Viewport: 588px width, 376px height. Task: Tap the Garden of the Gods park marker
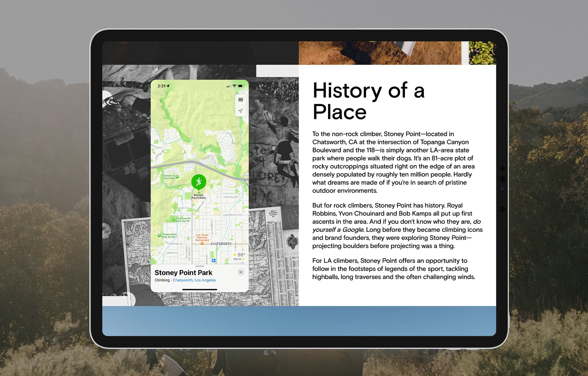(177, 177)
